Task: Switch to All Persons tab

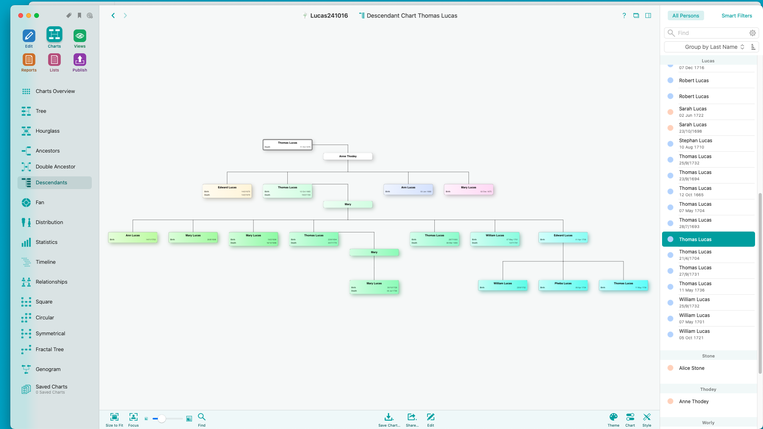Action: click(685, 16)
